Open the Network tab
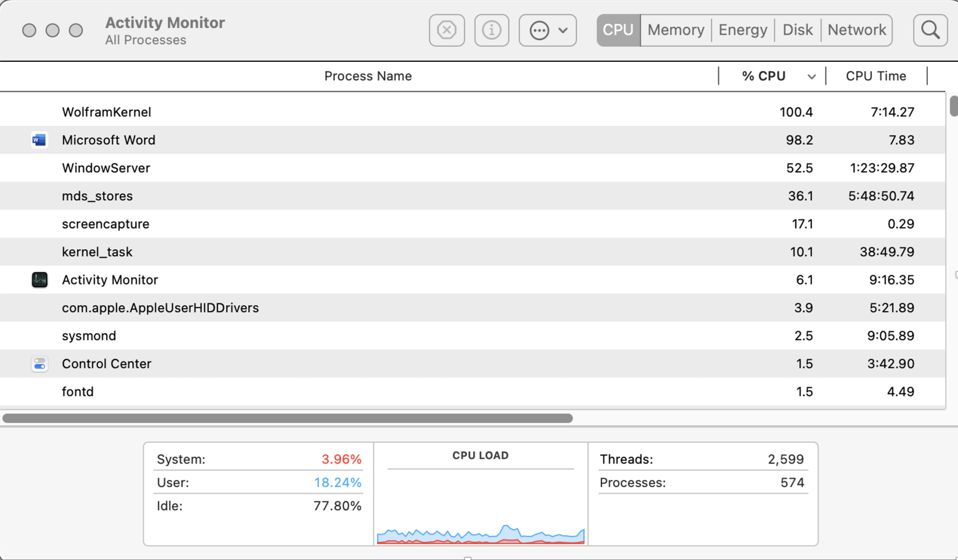Screen dimensions: 958x560 857,30
